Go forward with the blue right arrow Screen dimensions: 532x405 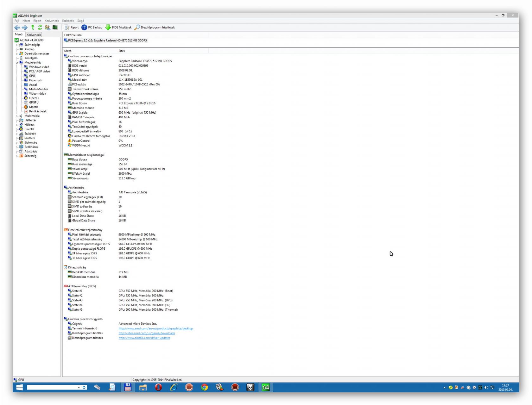click(25, 28)
